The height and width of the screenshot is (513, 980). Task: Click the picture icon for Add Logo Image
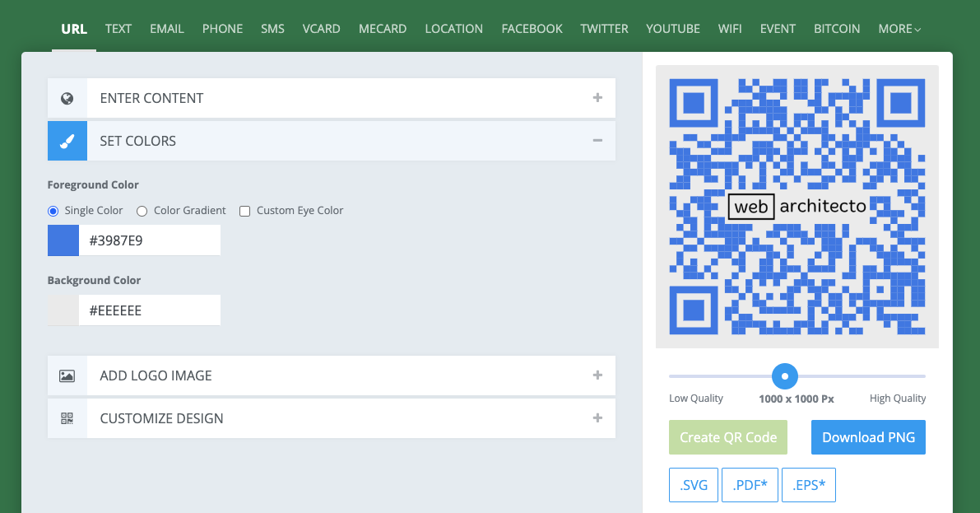pos(67,375)
